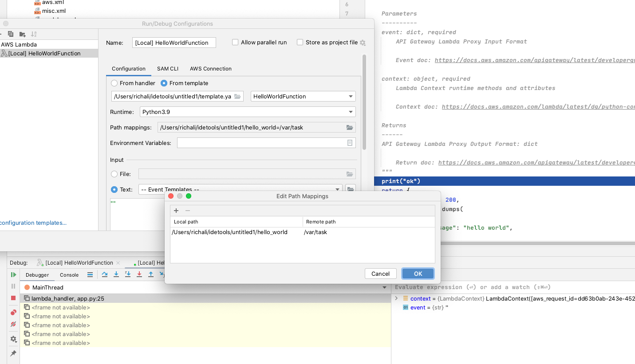The height and width of the screenshot is (364, 635).
Task: Resume program execution in the debugger
Action: coord(13,274)
